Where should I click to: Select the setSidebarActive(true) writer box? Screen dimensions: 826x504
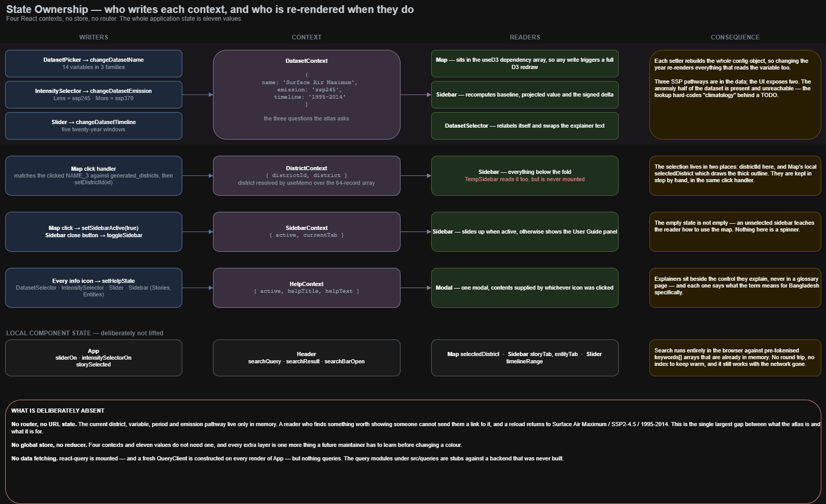point(94,231)
